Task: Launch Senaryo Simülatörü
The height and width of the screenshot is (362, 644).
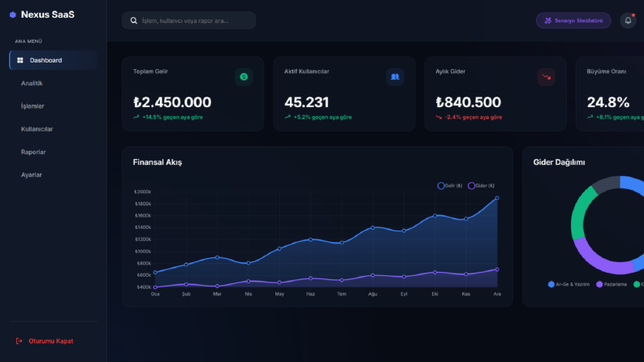Action: click(x=573, y=20)
